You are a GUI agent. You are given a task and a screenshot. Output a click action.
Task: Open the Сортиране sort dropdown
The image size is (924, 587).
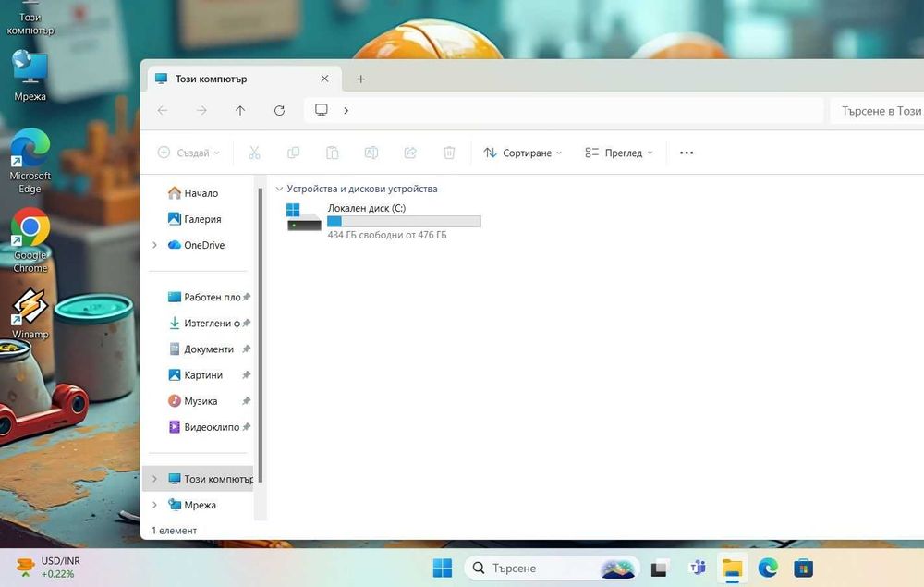[523, 153]
